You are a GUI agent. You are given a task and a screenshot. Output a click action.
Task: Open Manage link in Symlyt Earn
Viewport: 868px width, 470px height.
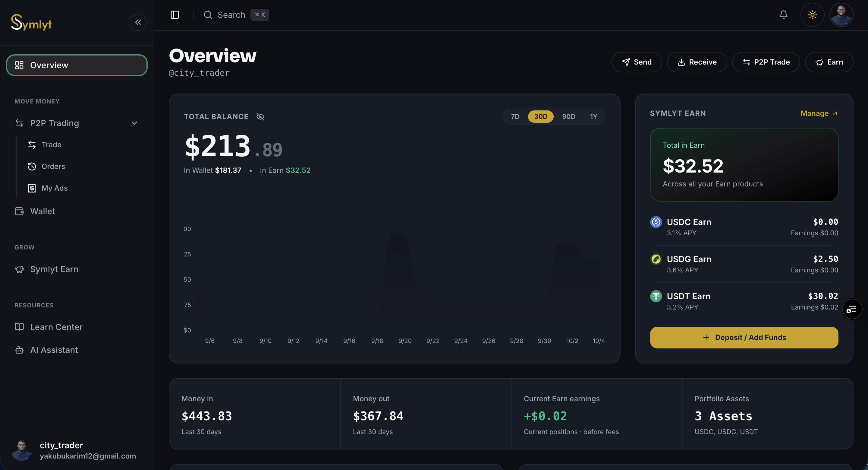[819, 113]
